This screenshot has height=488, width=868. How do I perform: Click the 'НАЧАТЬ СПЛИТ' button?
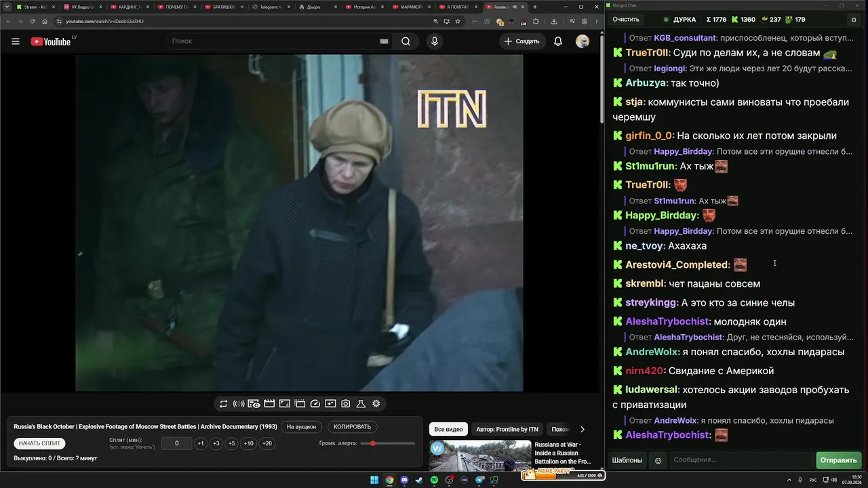tap(40, 443)
